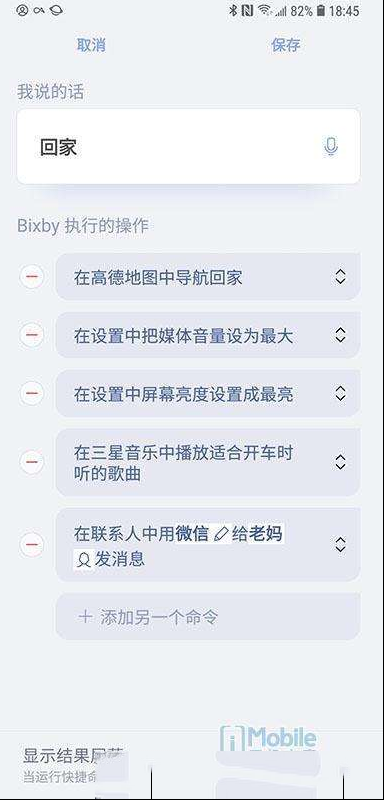Tap the Bluetooth icon in the status bar
Image resolution: width=384 pixels, height=800 pixels.
(233, 10)
